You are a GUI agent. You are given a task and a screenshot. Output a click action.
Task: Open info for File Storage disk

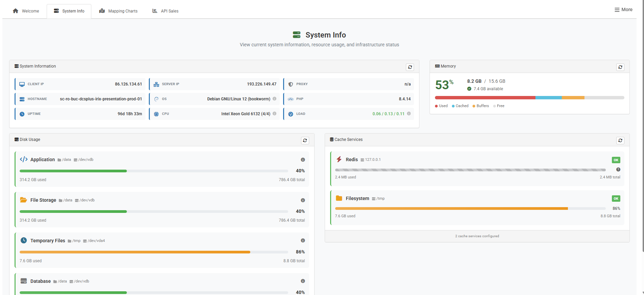pos(303,200)
